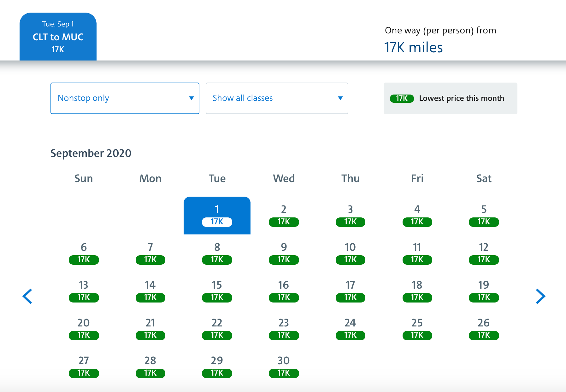The height and width of the screenshot is (392, 566).
Task: Pick Saturday September 5
Action: coord(484,216)
